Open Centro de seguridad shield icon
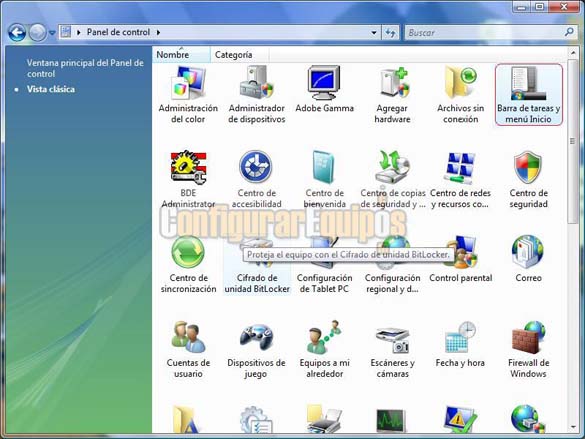Image resolution: width=585 pixels, height=439 pixels. click(x=528, y=167)
